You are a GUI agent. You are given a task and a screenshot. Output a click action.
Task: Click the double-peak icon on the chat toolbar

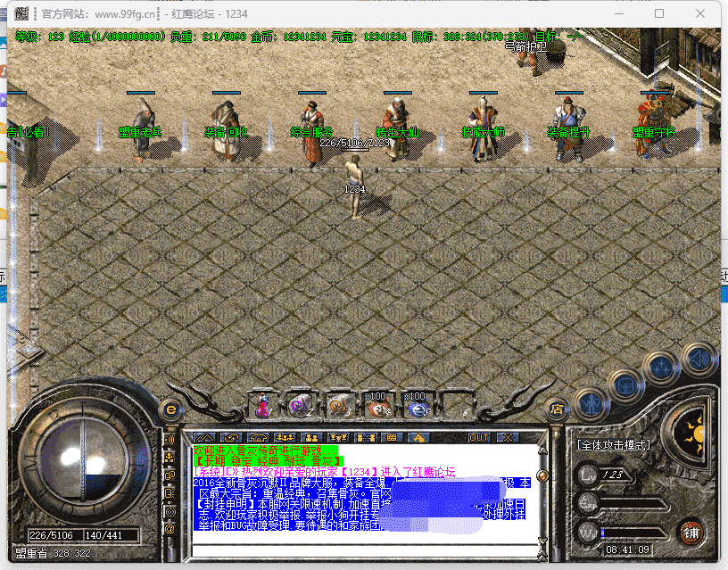[203, 438]
